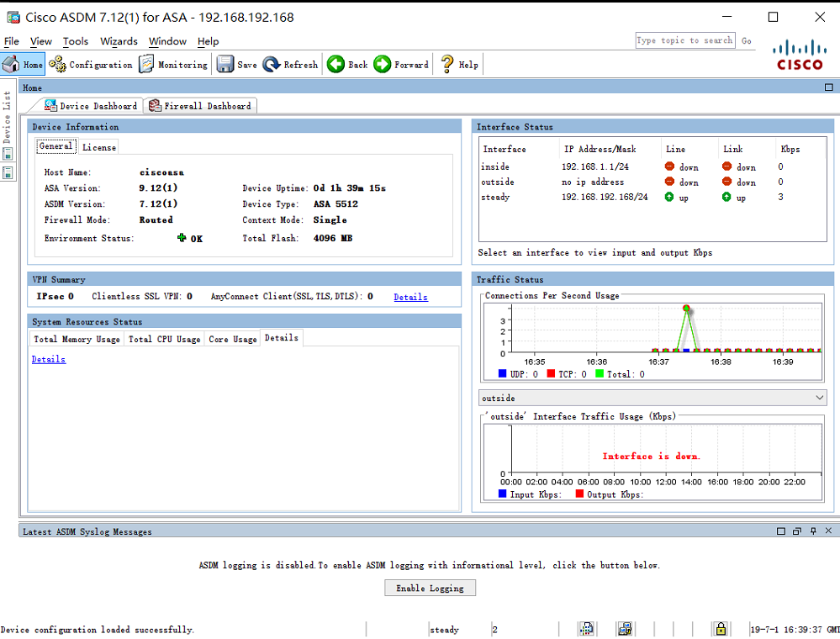Select the License tab in Device Information
The width and height of the screenshot is (840, 639).
click(99, 146)
